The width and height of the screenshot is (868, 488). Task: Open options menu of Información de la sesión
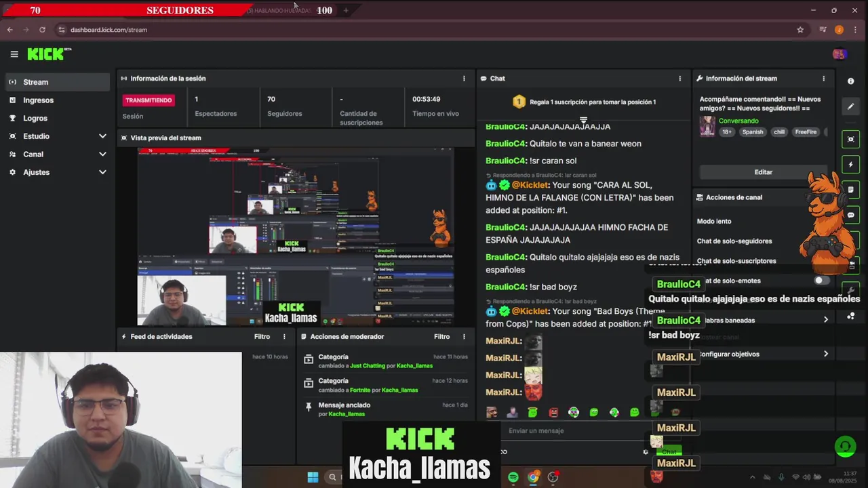point(464,79)
